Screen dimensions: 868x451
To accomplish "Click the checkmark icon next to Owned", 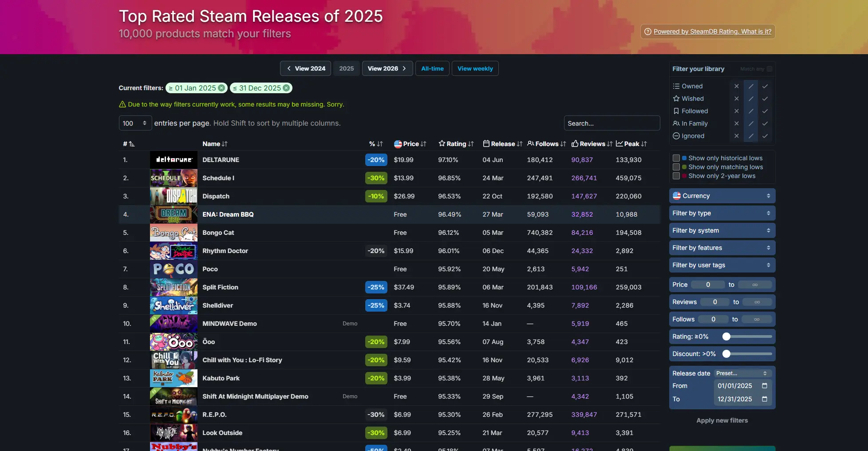I will [x=765, y=86].
